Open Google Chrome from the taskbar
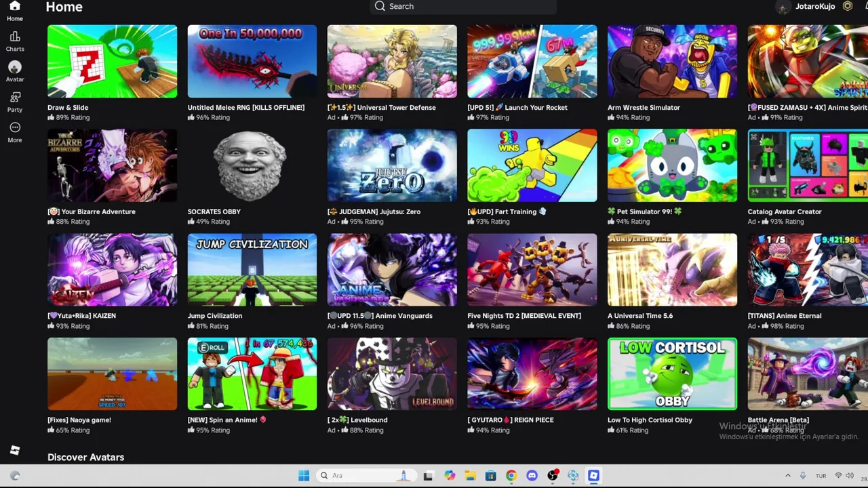Viewport: 868px width, 488px height. pos(511,476)
